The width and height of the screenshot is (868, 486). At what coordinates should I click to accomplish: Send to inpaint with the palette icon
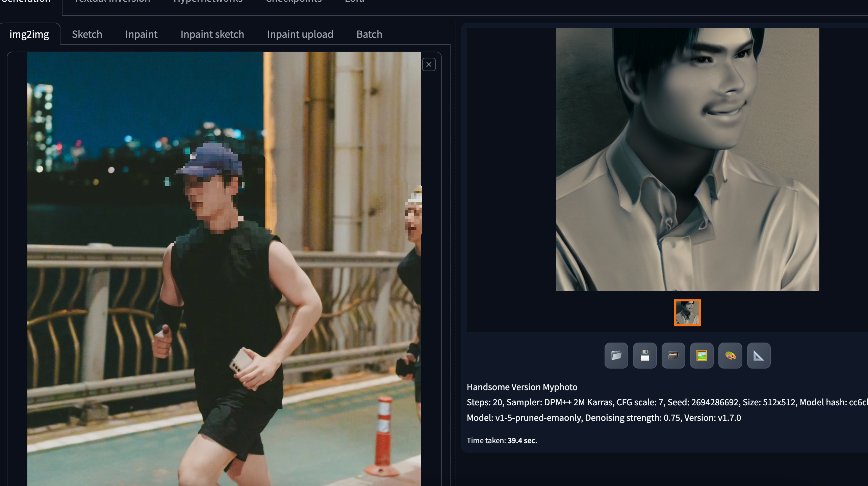tap(730, 355)
